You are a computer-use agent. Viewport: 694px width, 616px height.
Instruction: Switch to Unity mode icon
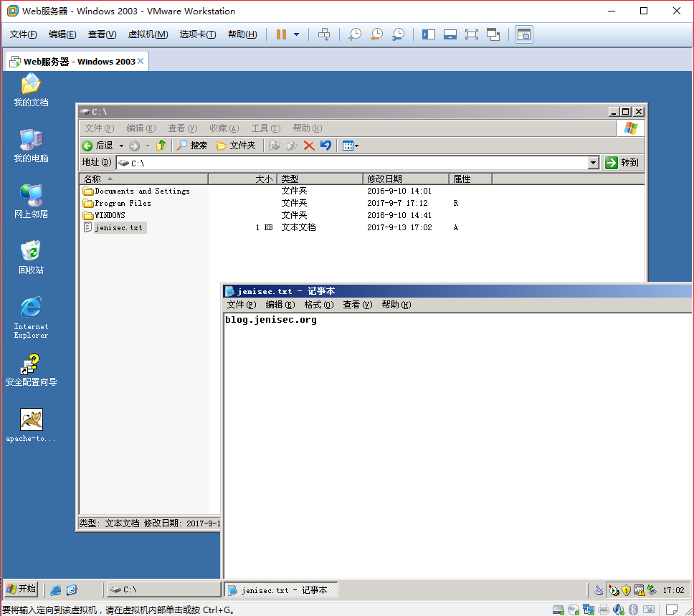tap(493, 34)
